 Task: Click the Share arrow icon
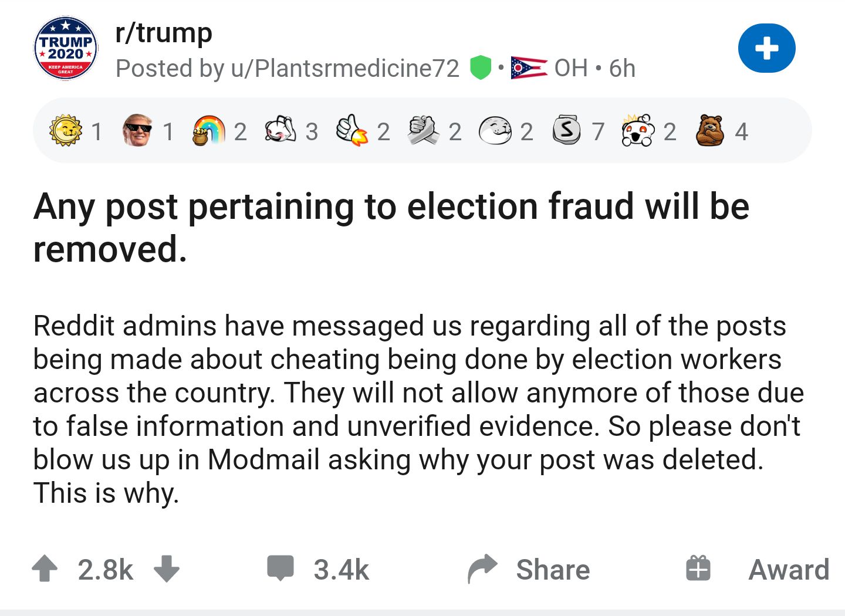481,567
